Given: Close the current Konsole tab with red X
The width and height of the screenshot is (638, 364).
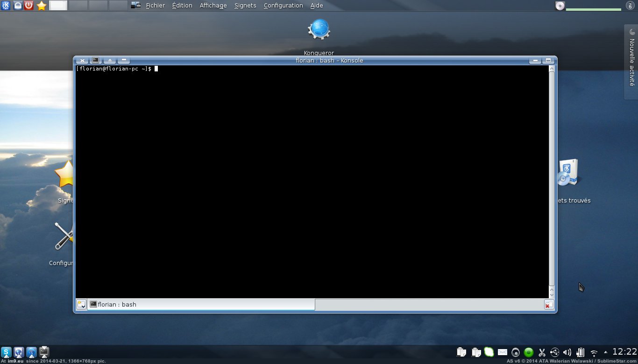Looking at the screenshot, I should pos(549,305).
